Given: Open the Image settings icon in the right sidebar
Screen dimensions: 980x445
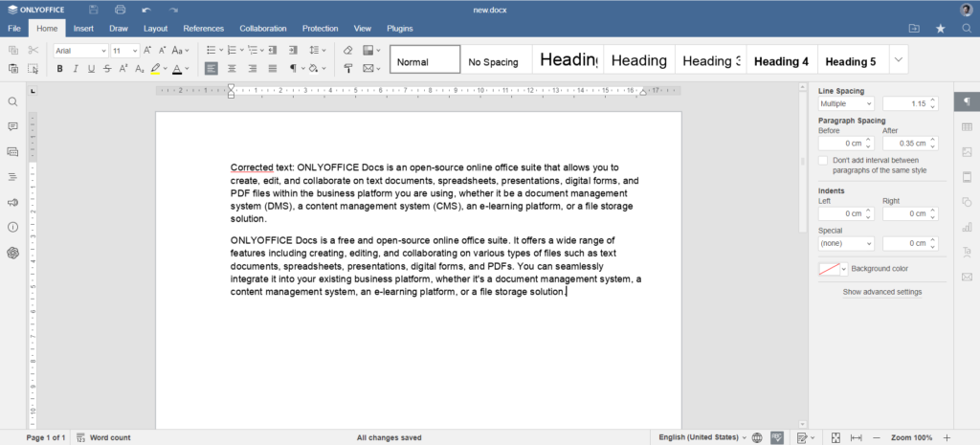Looking at the screenshot, I should (967, 152).
